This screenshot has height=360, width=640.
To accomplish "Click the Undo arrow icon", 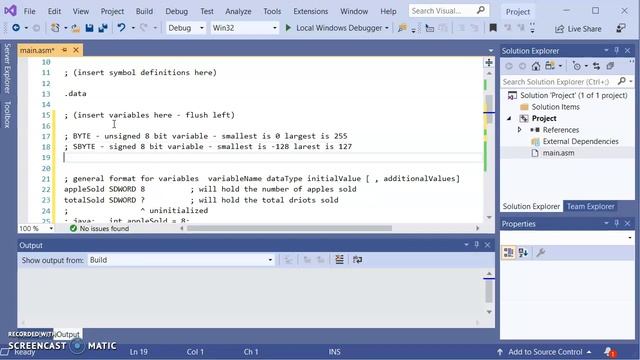I will tap(121, 28).
